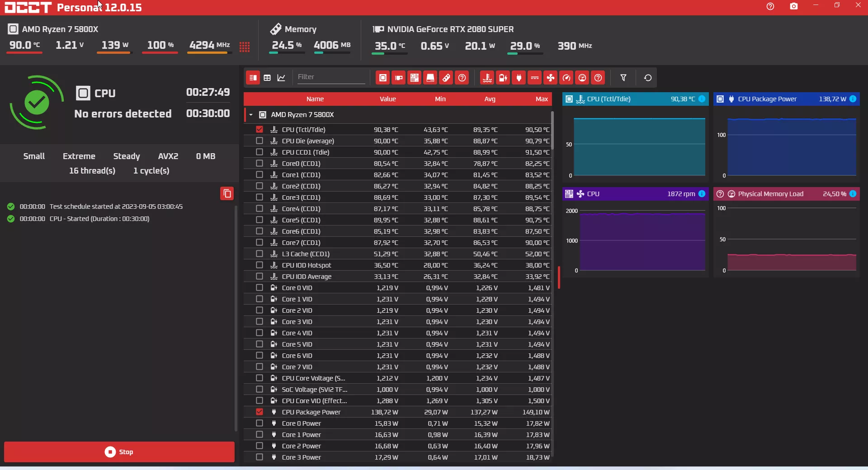The width and height of the screenshot is (868, 470).
Task: Sort sensors by the Max column header
Action: tap(542, 99)
